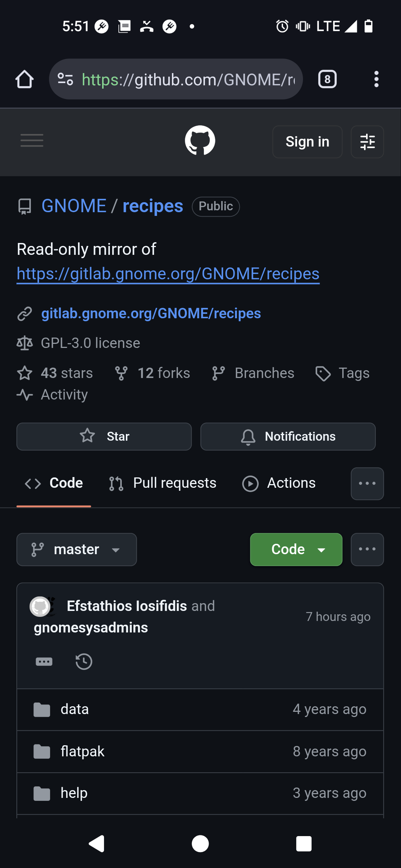Star the recipes repository
Viewport: 401px width, 868px height.
[104, 437]
